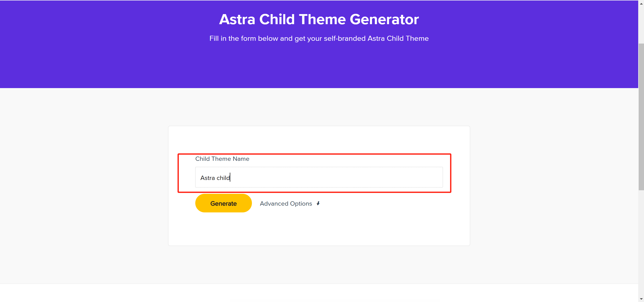Click inside the Child Theme Name field
The height and width of the screenshot is (302, 644).
pyautogui.click(x=319, y=177)
